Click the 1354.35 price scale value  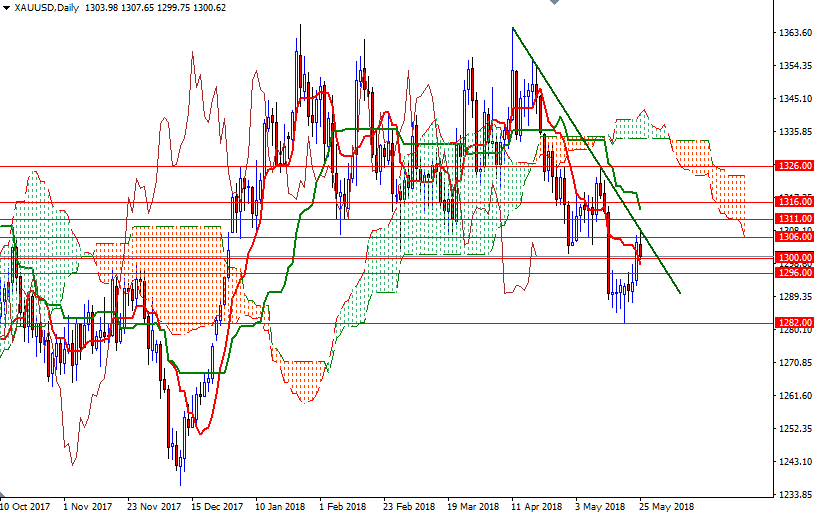click(x=795, y=66)
